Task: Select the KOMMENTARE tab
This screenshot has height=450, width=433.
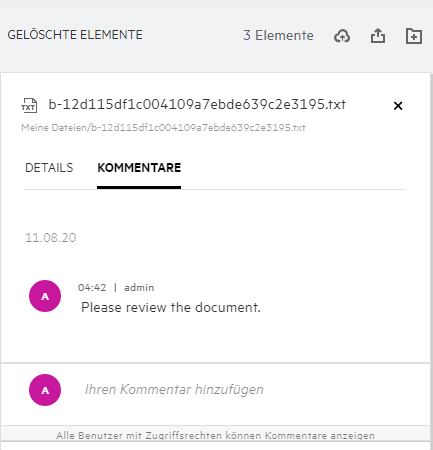Action: (x=139, y=168)
